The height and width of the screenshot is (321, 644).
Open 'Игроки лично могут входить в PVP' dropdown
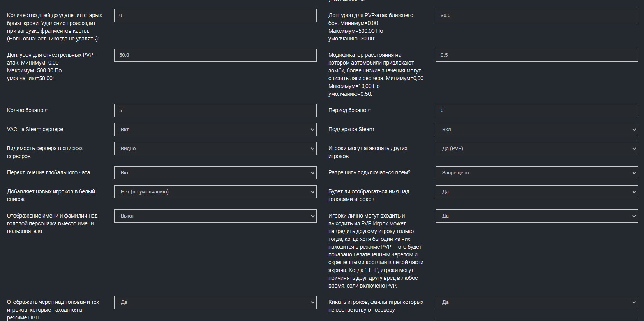[536, 216]
